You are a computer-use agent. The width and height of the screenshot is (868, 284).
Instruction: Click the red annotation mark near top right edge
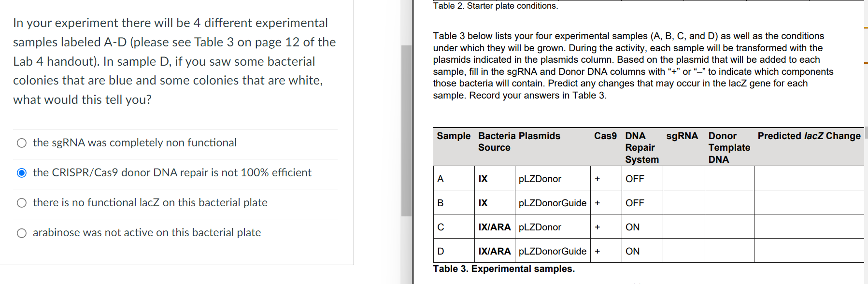(x=865, y=28)
